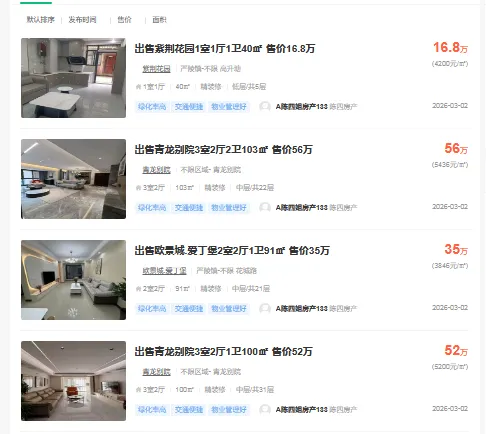The width and height of the screenshot is (486, 434).
Task: Click agent avatar icon in 56万 listing
Action: click(265, 208)
